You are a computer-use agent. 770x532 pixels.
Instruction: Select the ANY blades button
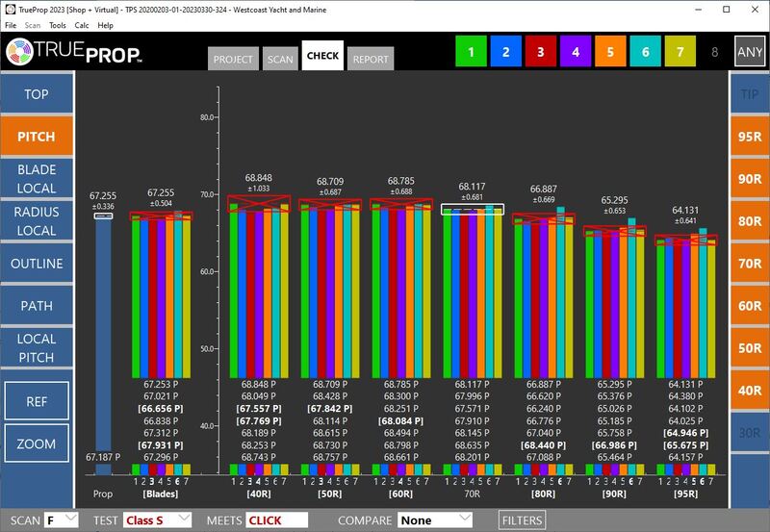pyautogui.click(x=749, y=52)
